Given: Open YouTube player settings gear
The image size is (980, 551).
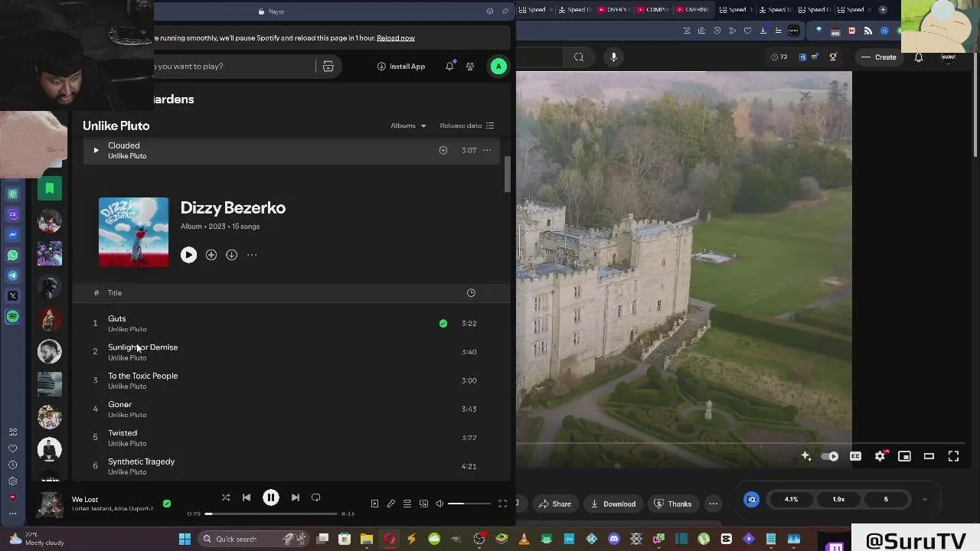Looking at the screenshot, I should (x=880, y=456).
